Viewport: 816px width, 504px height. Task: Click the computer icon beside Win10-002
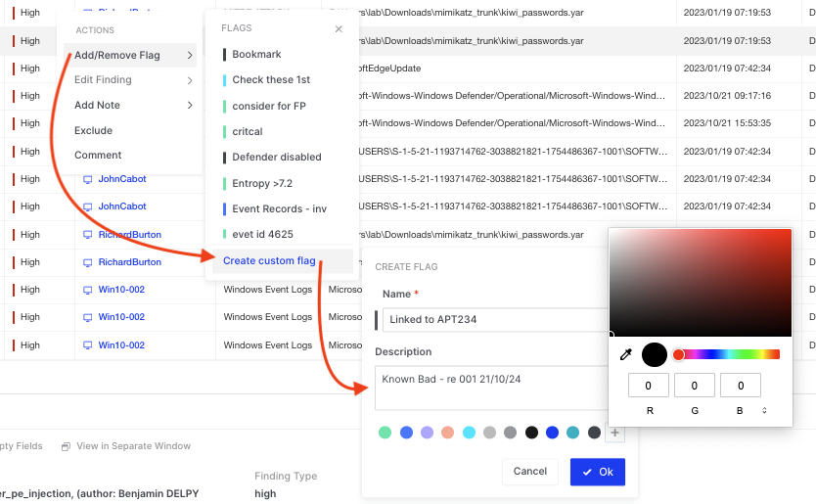[87, 290]
